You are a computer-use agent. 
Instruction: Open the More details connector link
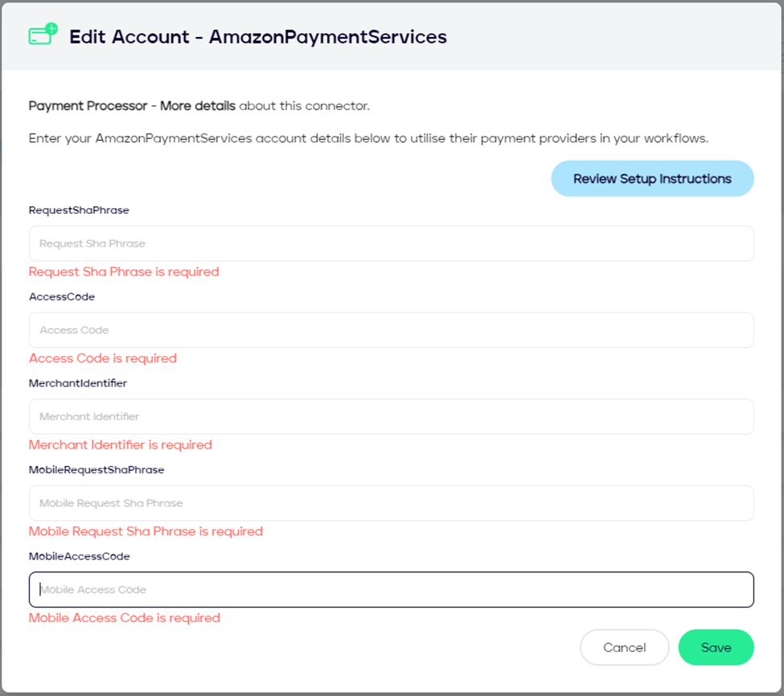click(198, 106)
